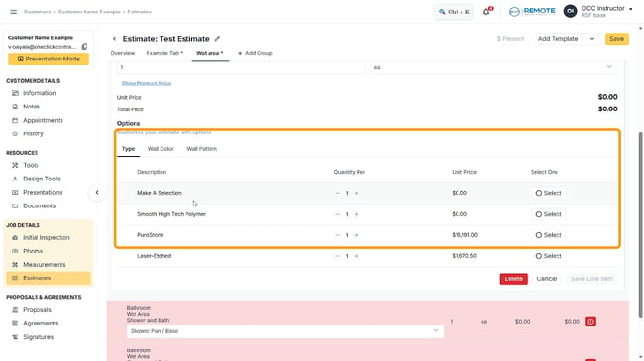
Task: Increase quantity for Laser-Etched
Action: [x=356, y=256]
